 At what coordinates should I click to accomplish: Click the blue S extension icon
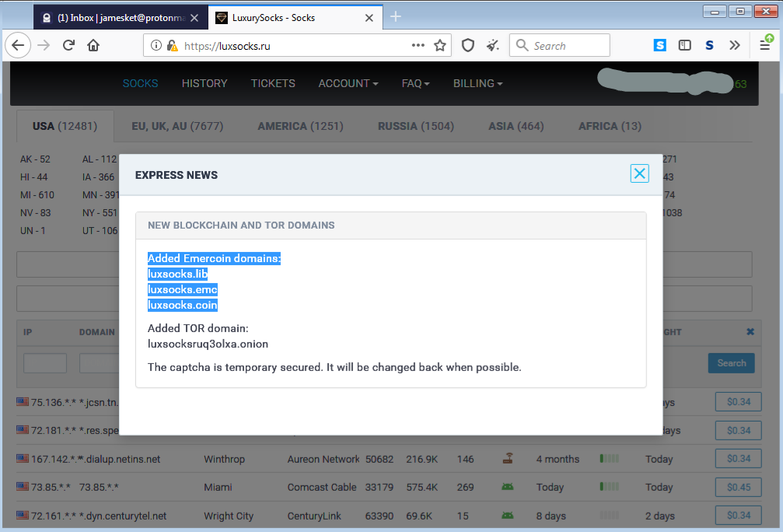pos(659,45)
